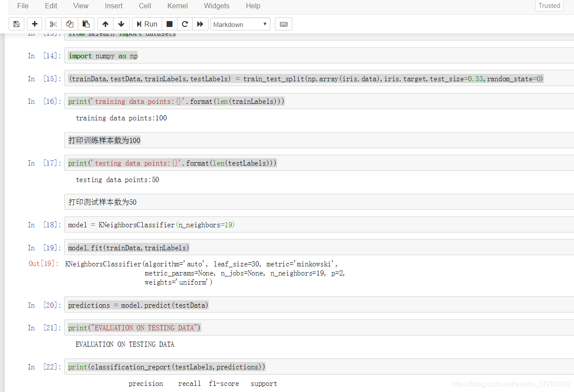The width and height of the screenshot is (574, 392).
Task: Open the Kernel menu
Action: coord(177,6)
